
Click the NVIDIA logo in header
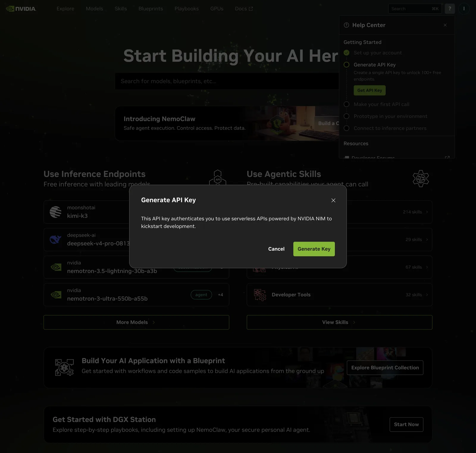click(21, 9)
